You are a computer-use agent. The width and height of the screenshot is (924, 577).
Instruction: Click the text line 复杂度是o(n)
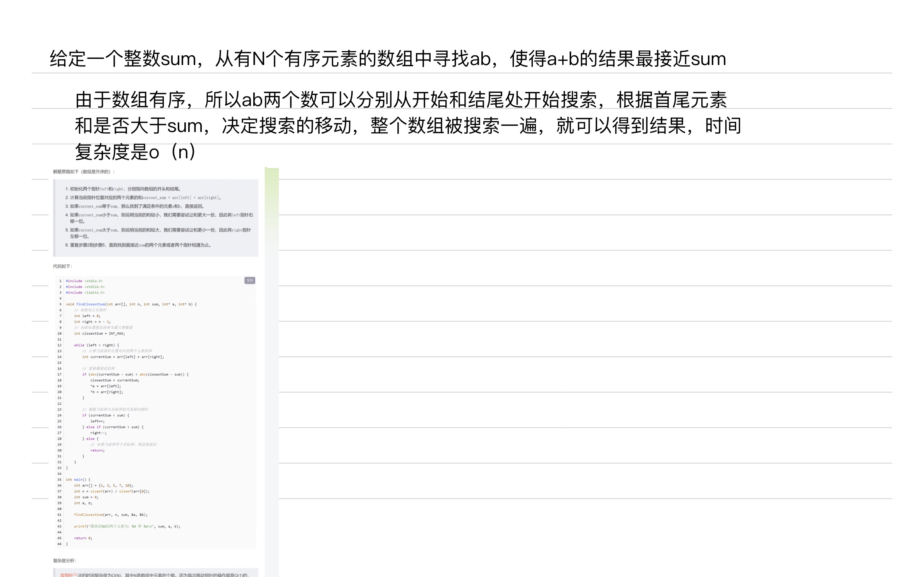pos(136,152)
